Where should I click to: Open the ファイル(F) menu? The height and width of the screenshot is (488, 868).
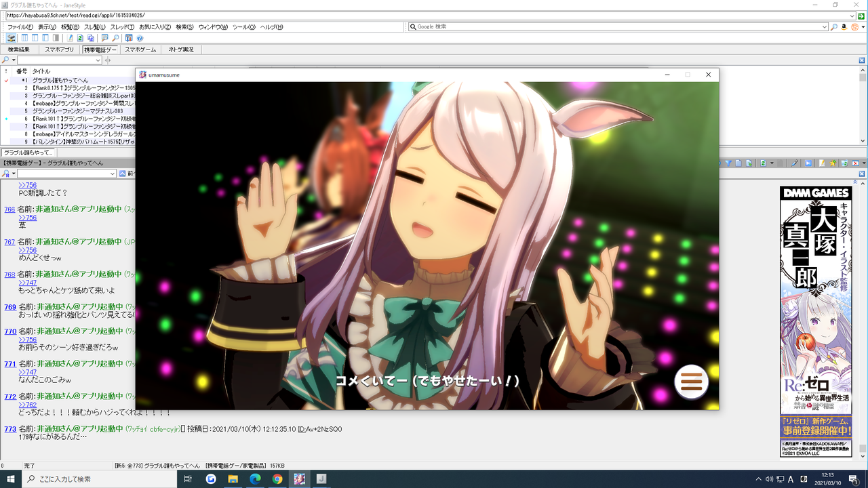[x=20, y=27]
